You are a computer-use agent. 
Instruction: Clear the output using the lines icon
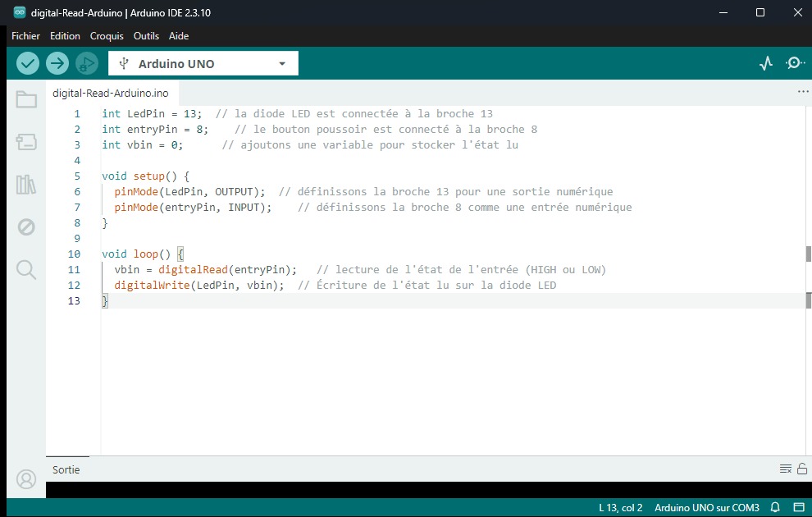[786, 469]
